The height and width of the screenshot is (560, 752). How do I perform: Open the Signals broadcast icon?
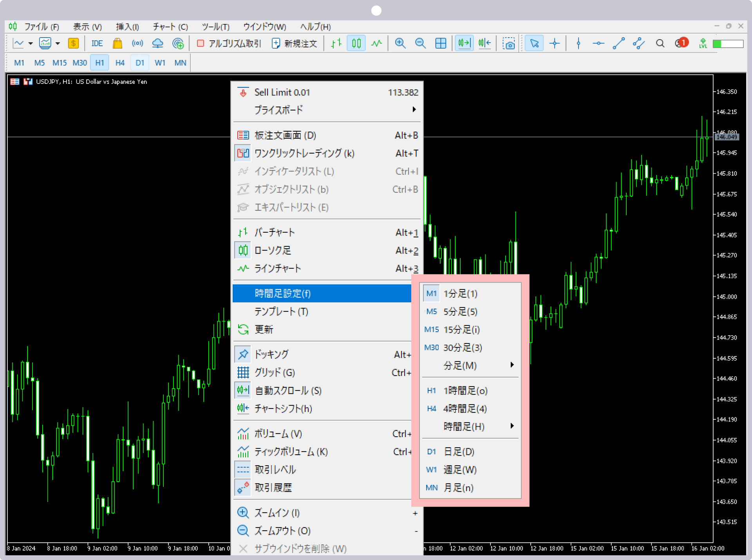(137, 43)
